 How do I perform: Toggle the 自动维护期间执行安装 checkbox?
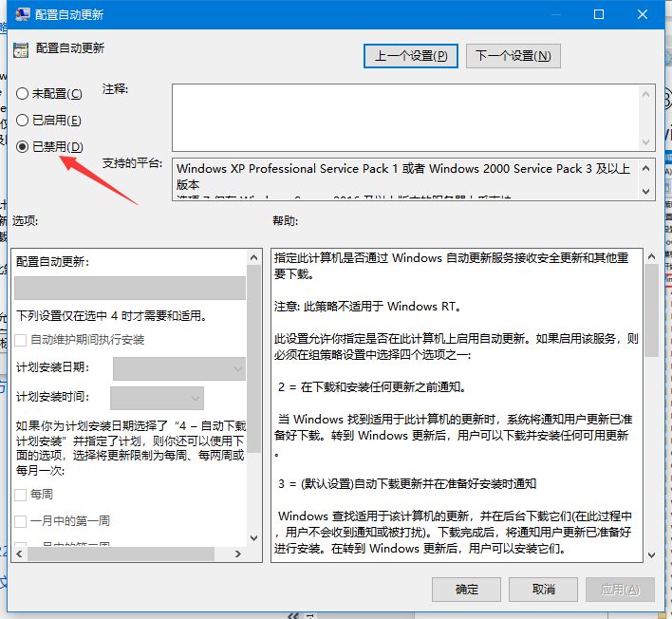point(21,340)
